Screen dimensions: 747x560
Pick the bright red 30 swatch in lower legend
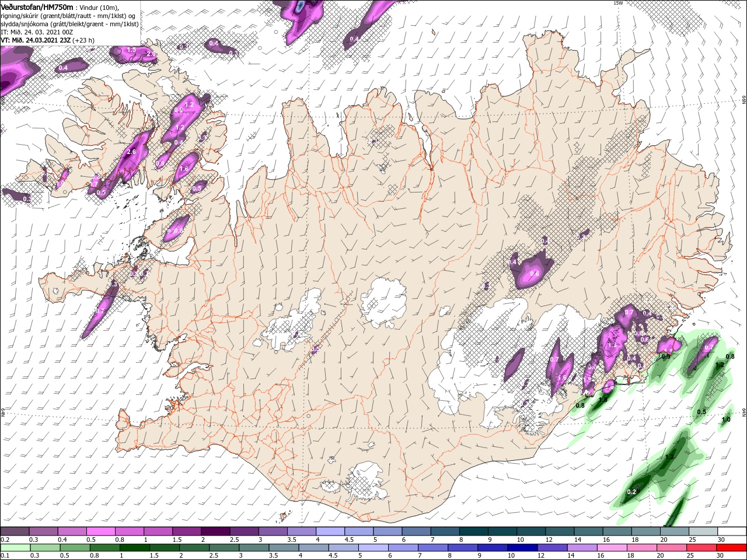coord(731,548)
